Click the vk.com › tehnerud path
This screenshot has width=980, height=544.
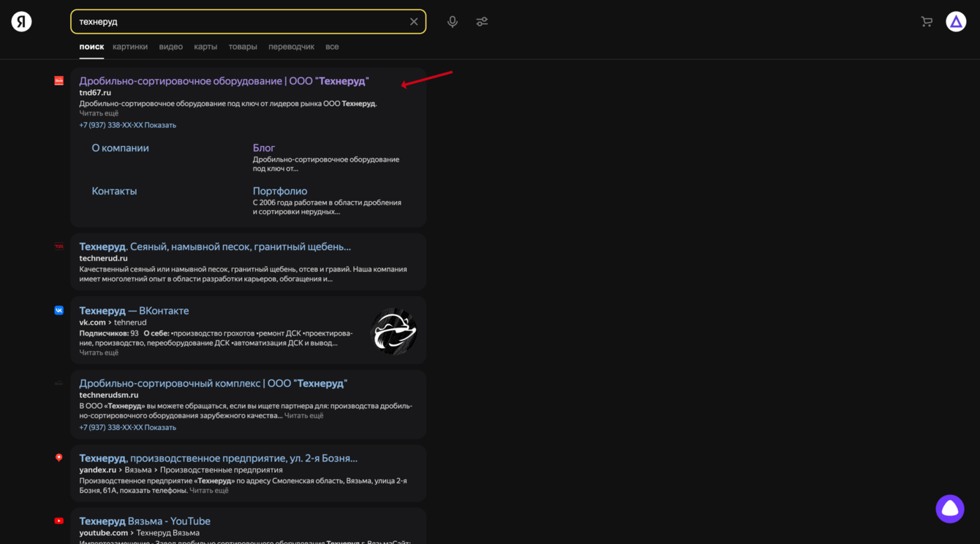point(113,322)
